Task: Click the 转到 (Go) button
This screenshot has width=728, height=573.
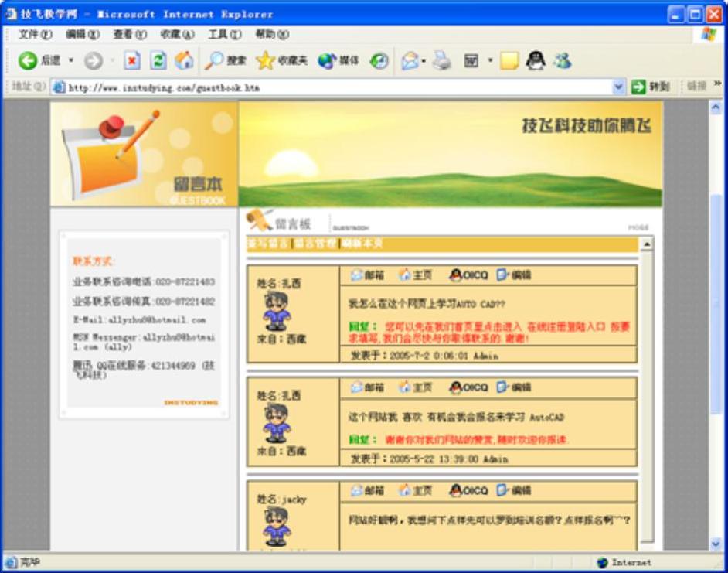Action: (651, 87)
